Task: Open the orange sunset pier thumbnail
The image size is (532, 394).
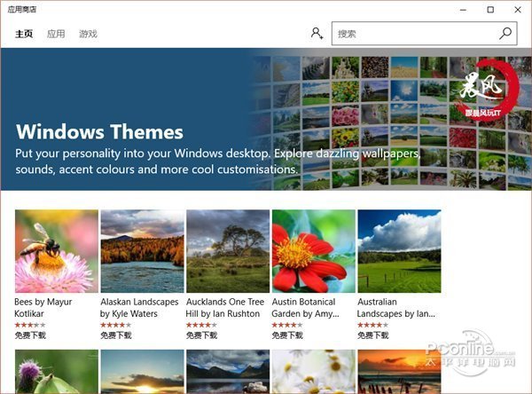Action: point(399,372)
